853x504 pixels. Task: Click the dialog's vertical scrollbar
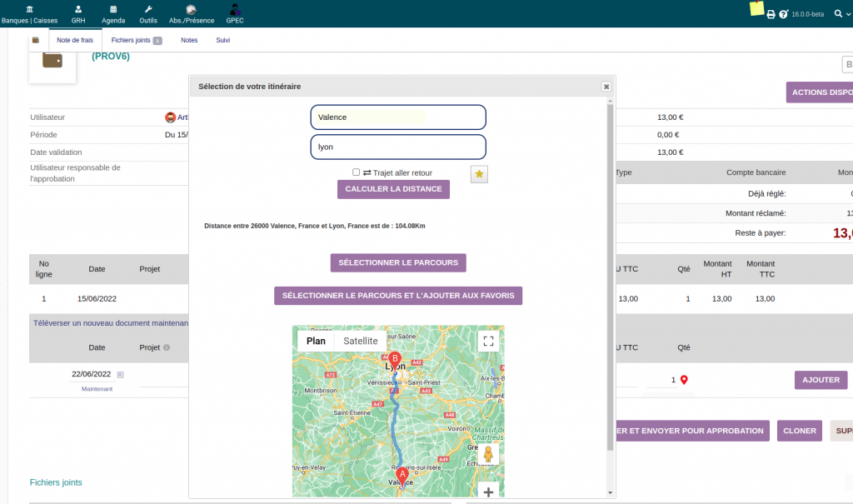610,275
